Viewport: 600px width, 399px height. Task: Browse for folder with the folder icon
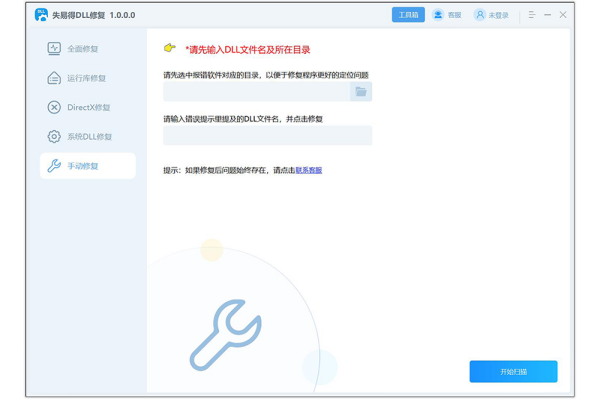pos(361,91)
